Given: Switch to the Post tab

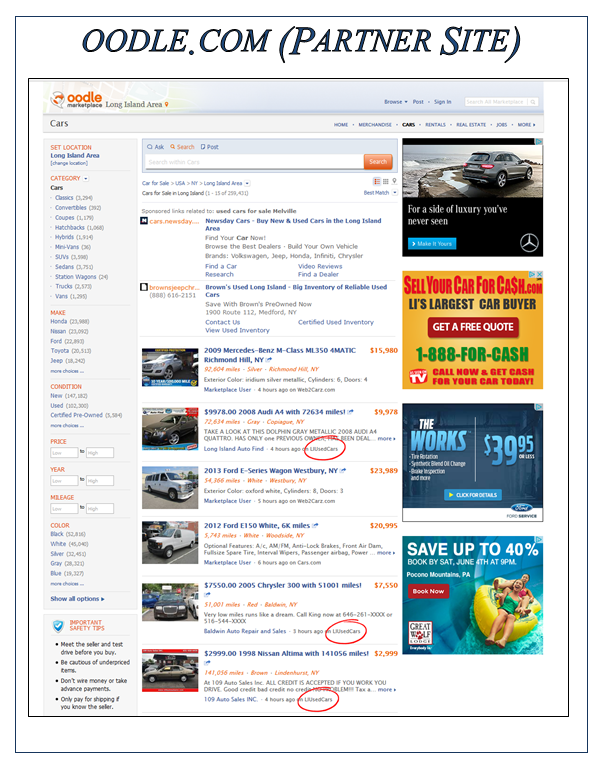Looking at the screenshot, I should (210, 147).
